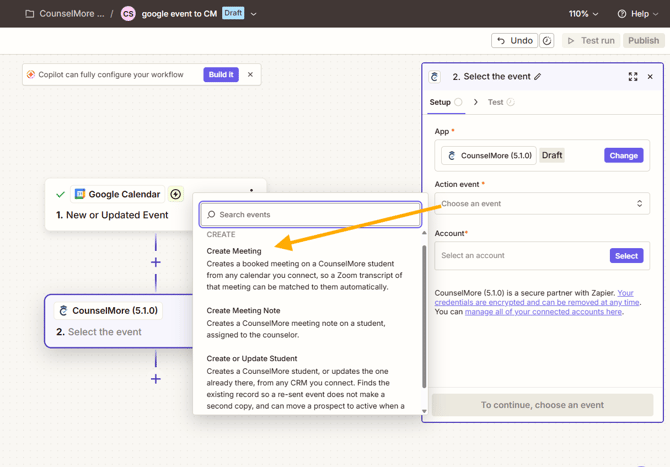Click the chevron between Setup and Test
This screenshot has width=670, height=467.
(476, 102)
